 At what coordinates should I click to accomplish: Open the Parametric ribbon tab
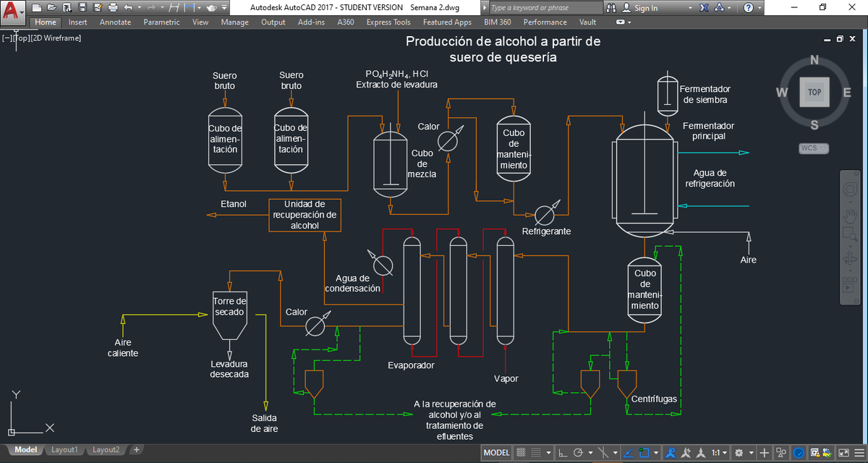(x=161, y=22)
